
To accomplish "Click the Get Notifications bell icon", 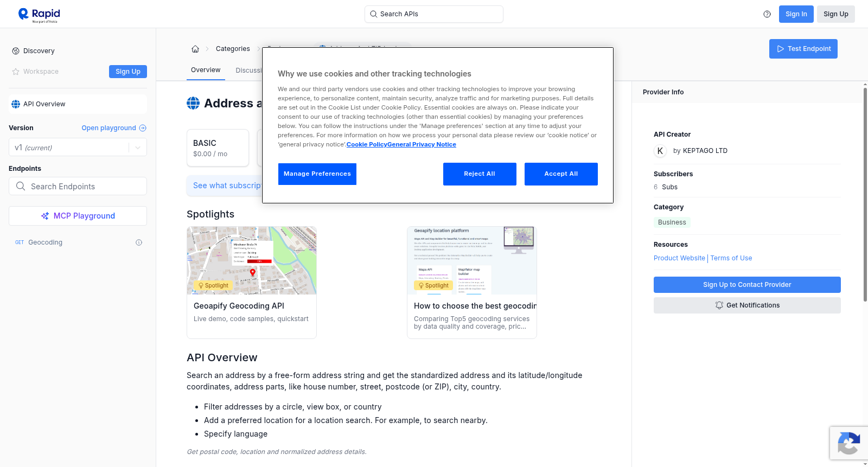I will click(x=719, y=305).
